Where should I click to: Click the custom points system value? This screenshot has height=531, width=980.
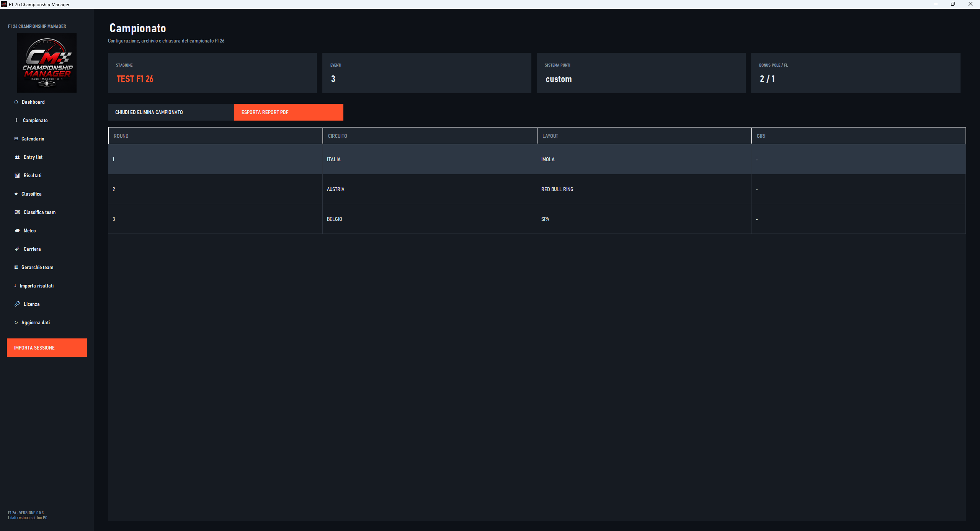click(559, 79)
